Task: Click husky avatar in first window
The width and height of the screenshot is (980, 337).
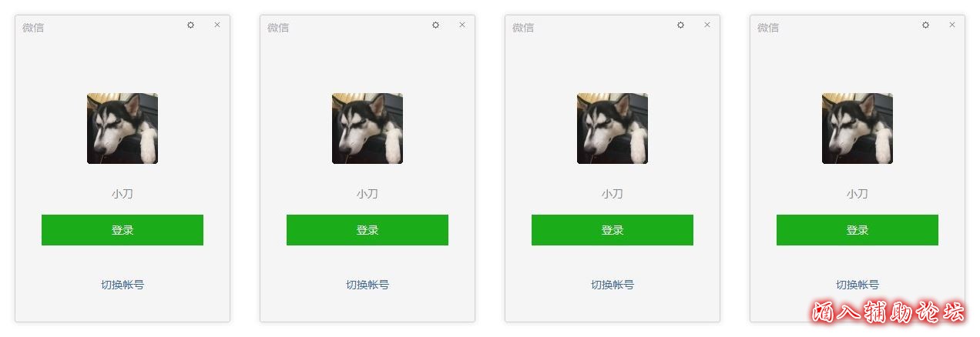Action: click(123, 128)
